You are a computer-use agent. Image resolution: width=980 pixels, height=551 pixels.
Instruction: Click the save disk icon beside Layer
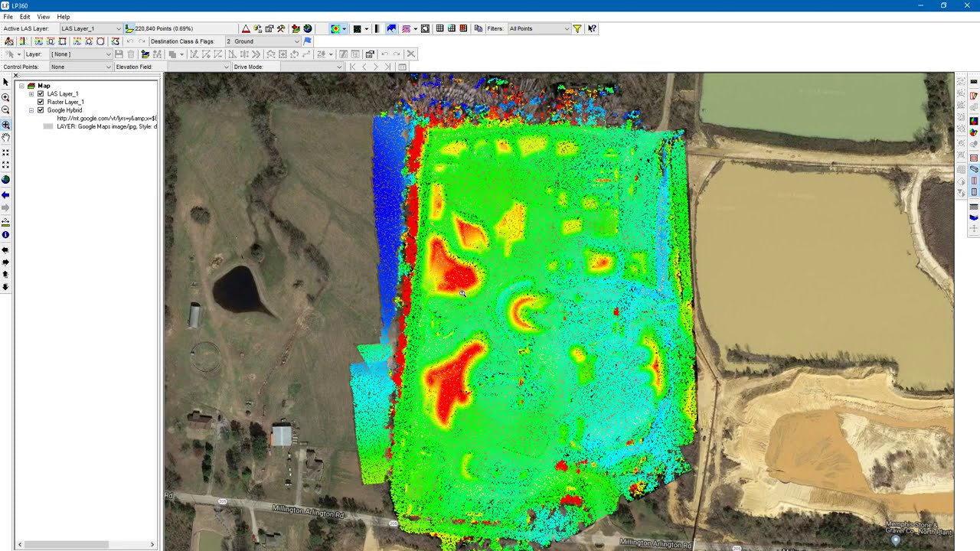click(119, 54)
